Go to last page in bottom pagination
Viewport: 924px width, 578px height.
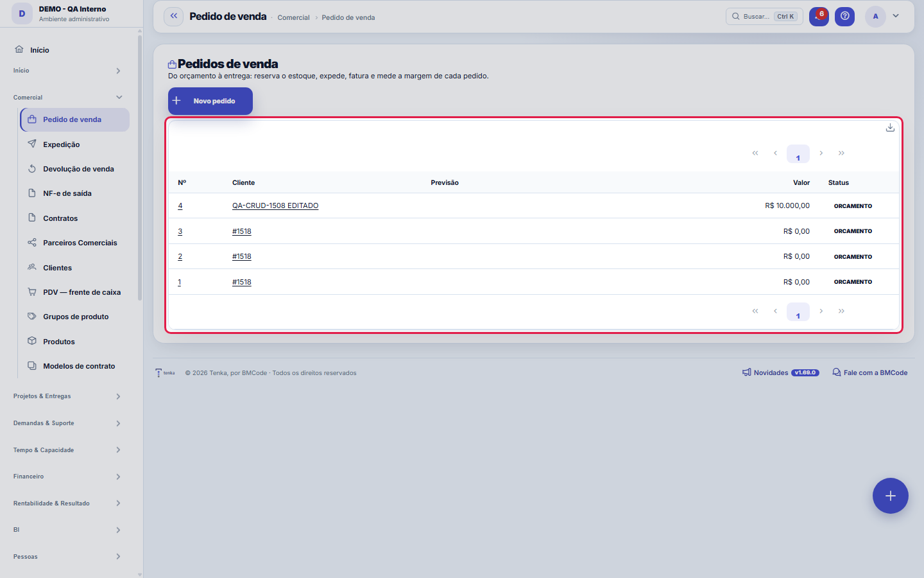(841, 311)
